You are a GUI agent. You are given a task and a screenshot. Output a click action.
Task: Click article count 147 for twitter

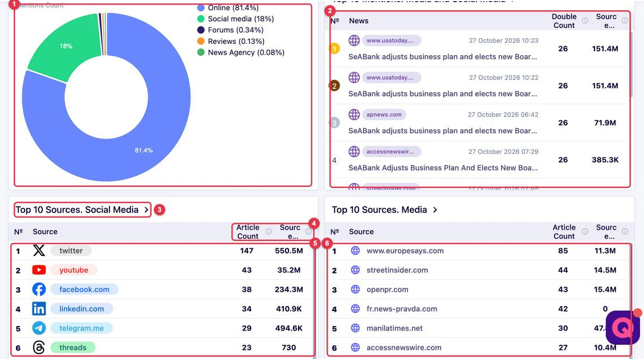(x=246, y=251)
